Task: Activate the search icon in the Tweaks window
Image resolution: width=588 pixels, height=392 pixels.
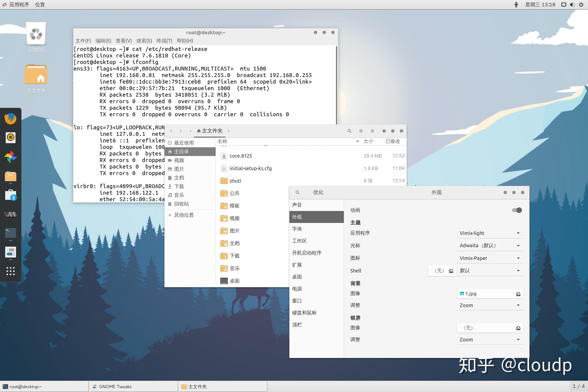Action: coord(297,192)
